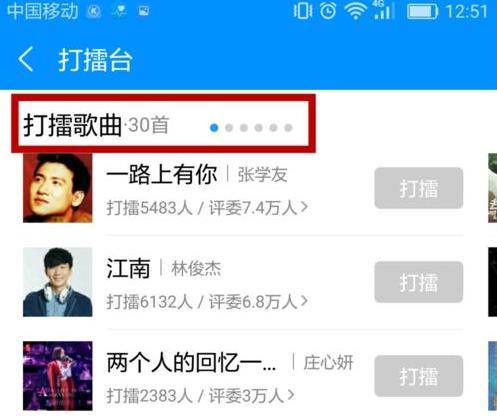The height and width of the screenshot is (420, 497).
Task: Tap the back arrow beside 打擂台
Action: [x=26, y=59]
